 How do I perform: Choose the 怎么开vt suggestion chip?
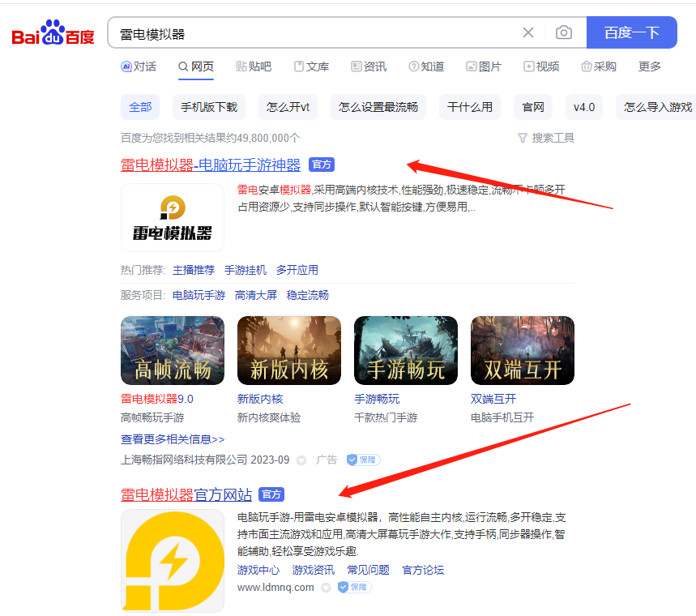288,107
